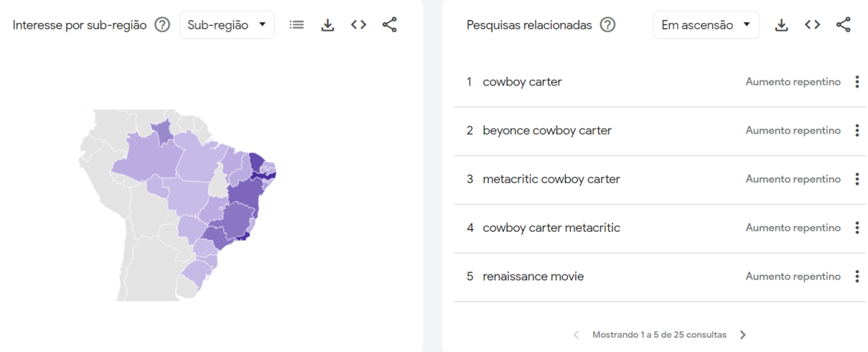Image resolution: width=868 pixels, height=352 pixels.
Task: Share the related searches panel
Action: click(843, 25)
